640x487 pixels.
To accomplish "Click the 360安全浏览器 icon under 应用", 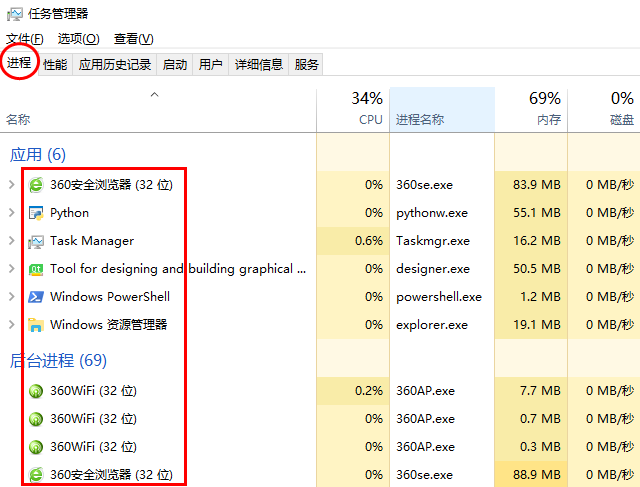I will [36, 185].
